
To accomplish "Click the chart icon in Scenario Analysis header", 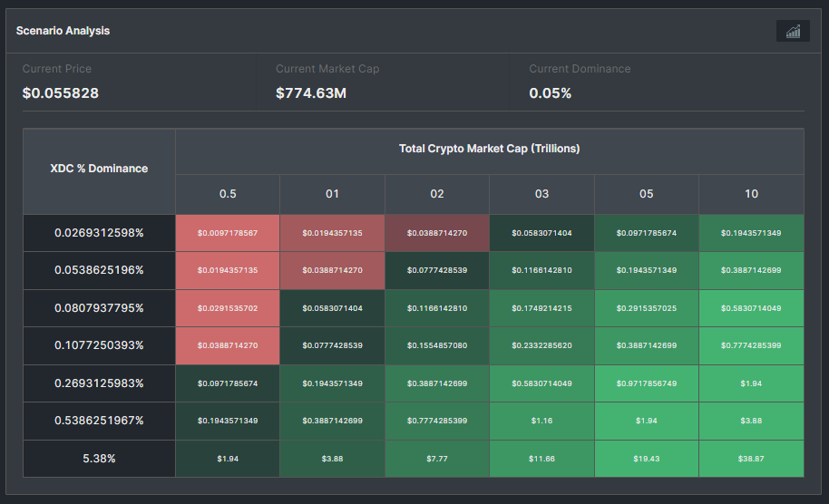I will pos(793,32).
